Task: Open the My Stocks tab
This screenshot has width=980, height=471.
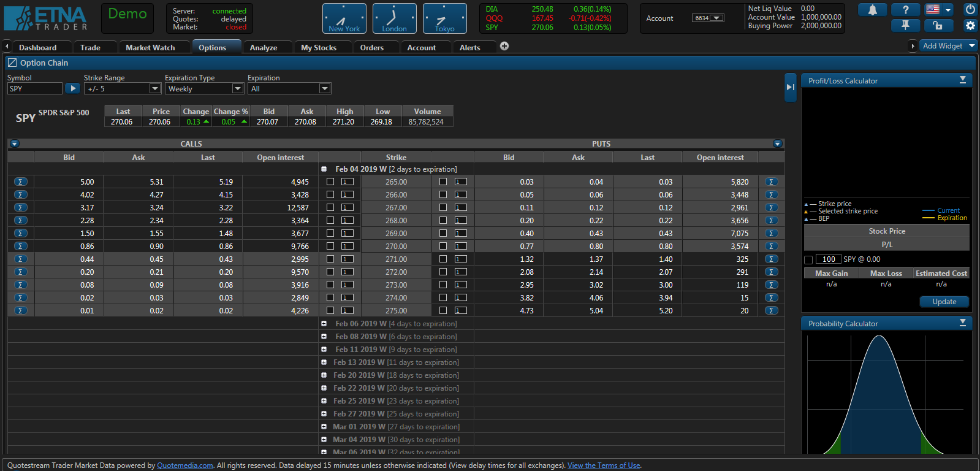Action: click(319, 47)
